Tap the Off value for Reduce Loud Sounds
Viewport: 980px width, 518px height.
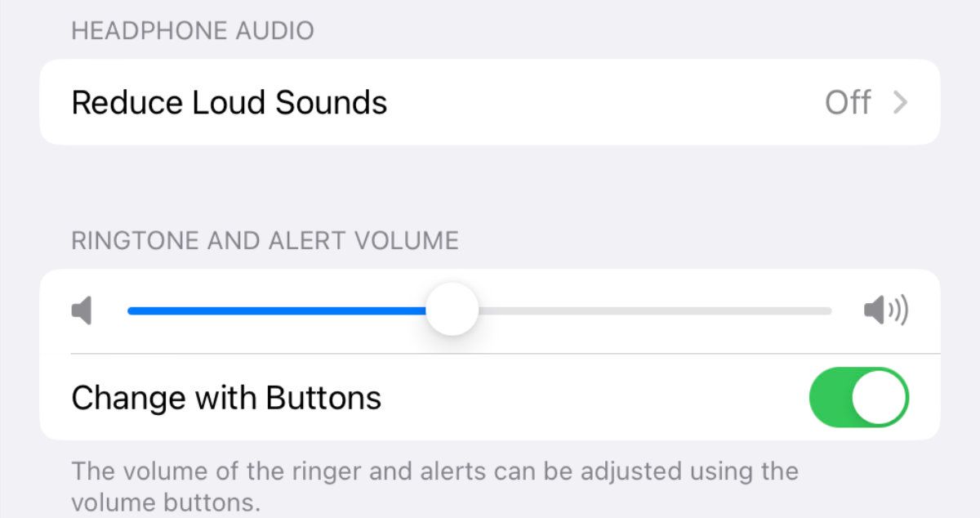848,103
